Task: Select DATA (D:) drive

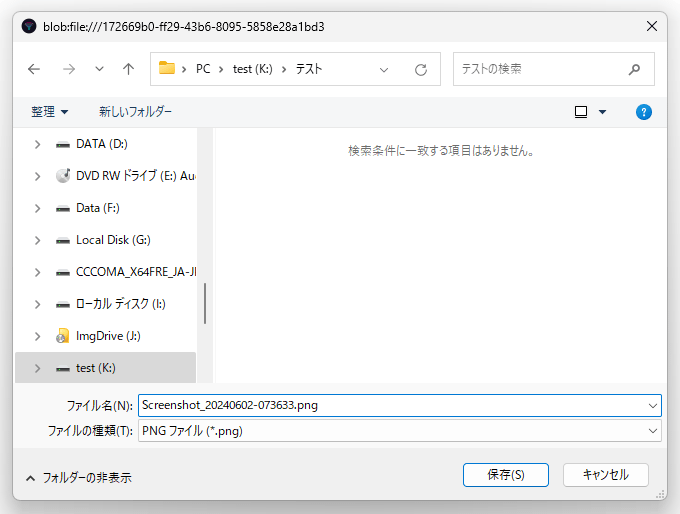Action: point(102,144)
